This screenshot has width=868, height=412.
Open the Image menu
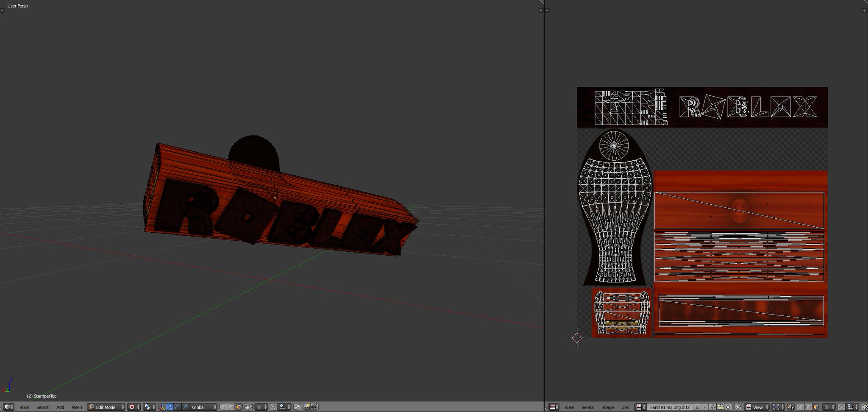(x=607, y=407)
